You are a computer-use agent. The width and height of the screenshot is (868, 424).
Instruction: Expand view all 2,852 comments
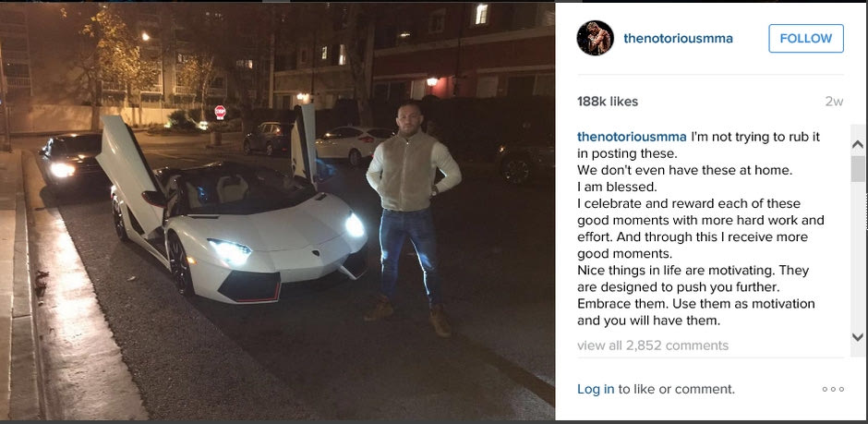tap(652, 345)
